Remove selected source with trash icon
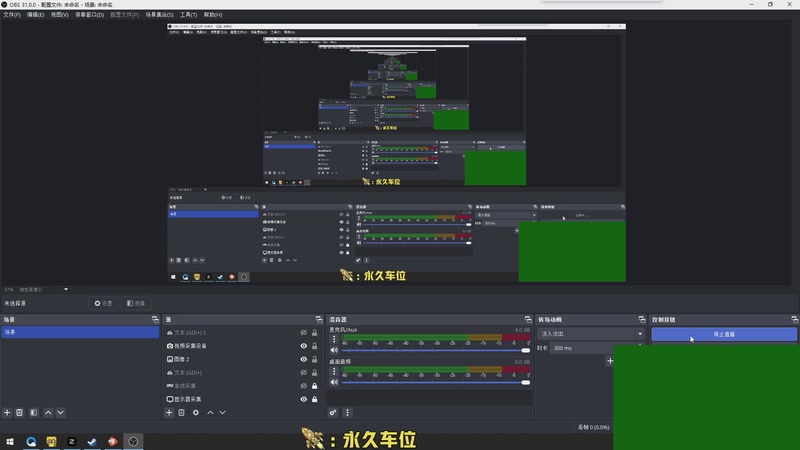 pos(181,412)
